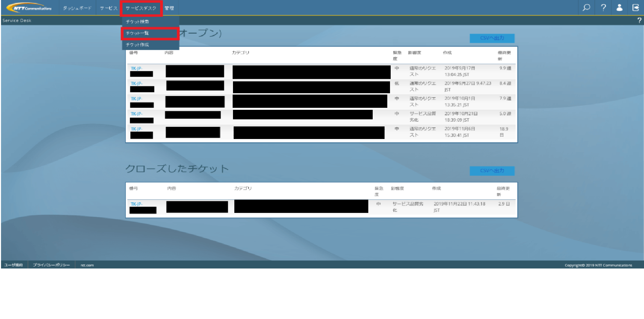644x319 pixels.
Task: Export closed tickets with CSVへ出力
Action: [x=492, y=171]
